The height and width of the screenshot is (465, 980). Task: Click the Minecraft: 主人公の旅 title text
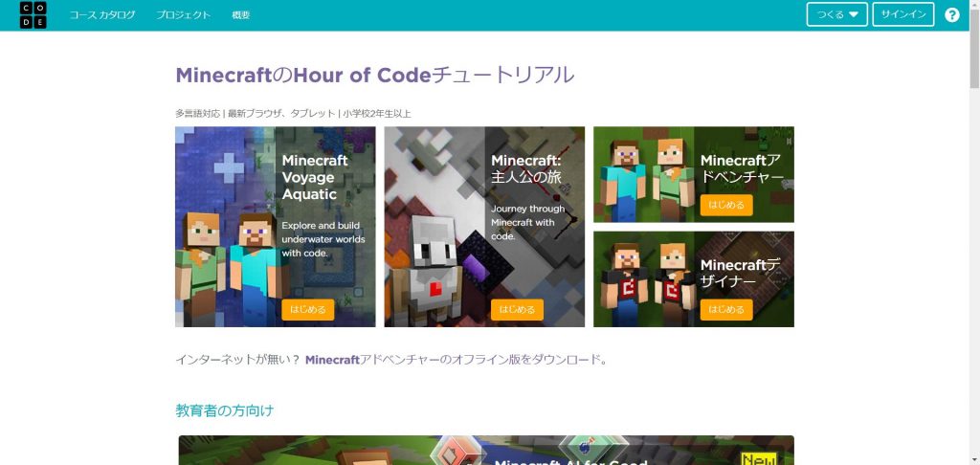tap(526, 168)
